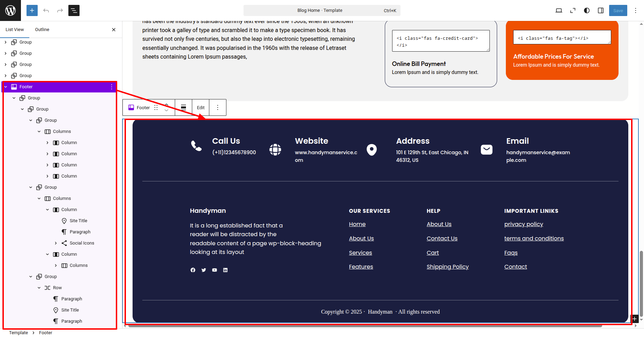Open the block inserter plus button
Screen dimensions: 644x337
32,10
